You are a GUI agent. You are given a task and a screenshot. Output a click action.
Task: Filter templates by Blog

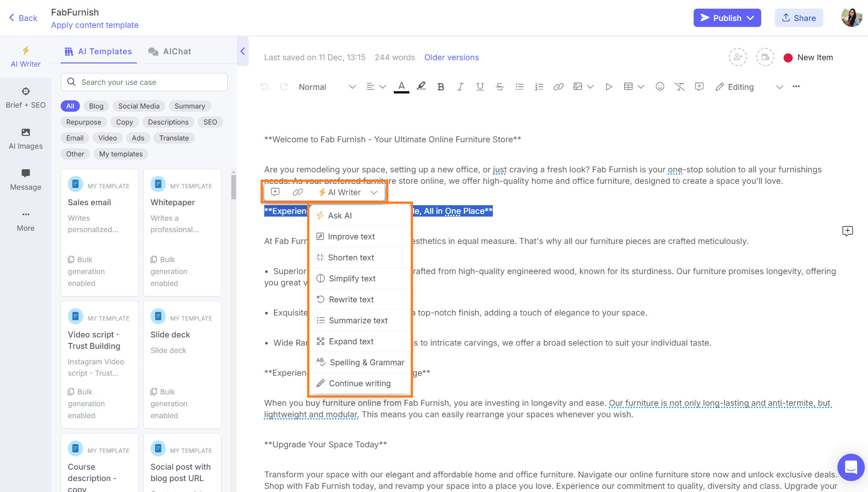point(96,106)
